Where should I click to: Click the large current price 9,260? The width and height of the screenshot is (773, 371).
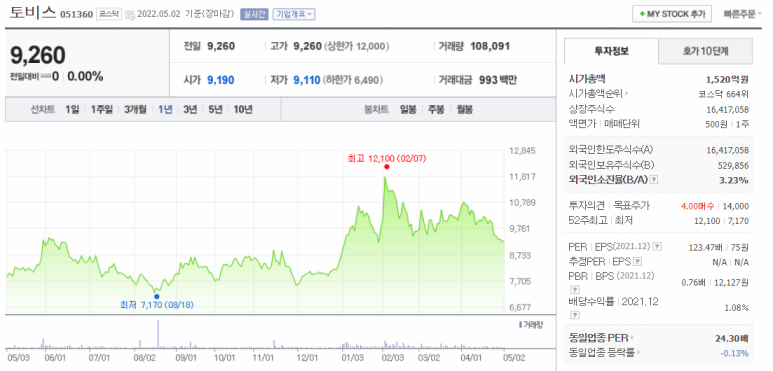[x=38, y=55]
